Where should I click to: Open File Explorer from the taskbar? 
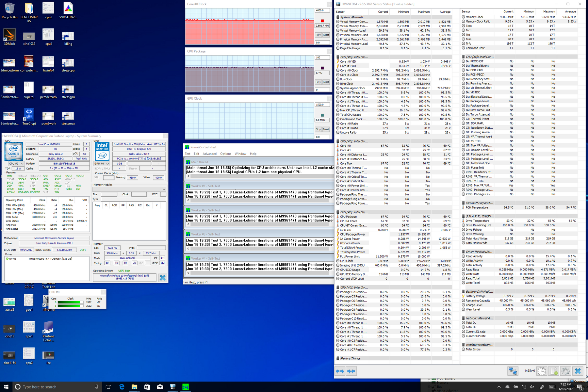click(134, 387)
